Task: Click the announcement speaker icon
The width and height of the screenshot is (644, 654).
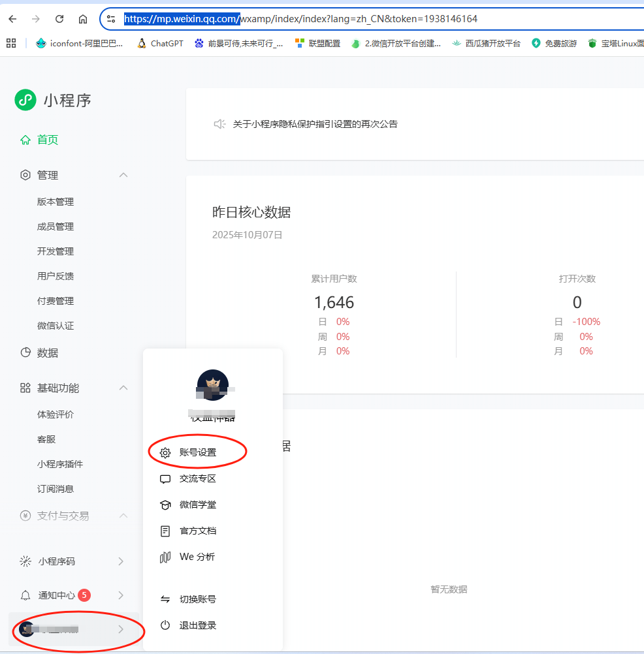Action: 219,124
